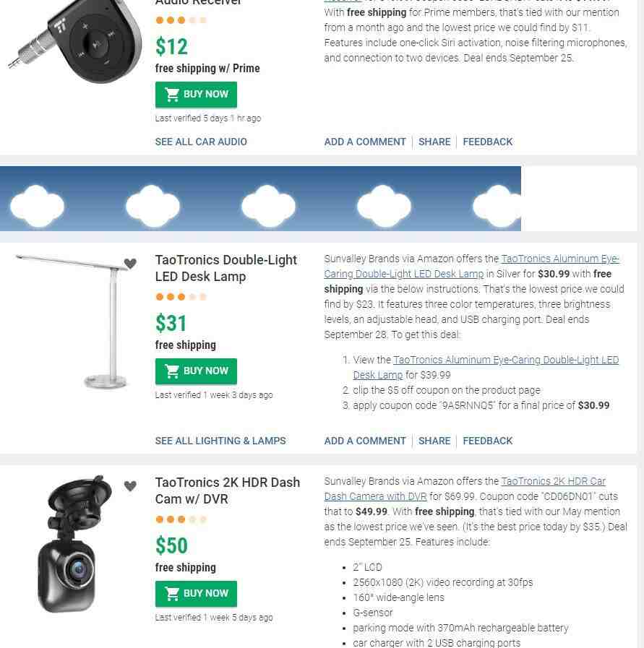
Task: Open TaoTronics 2K HDR Dash Cam title
Action: (x=228, y=491)
